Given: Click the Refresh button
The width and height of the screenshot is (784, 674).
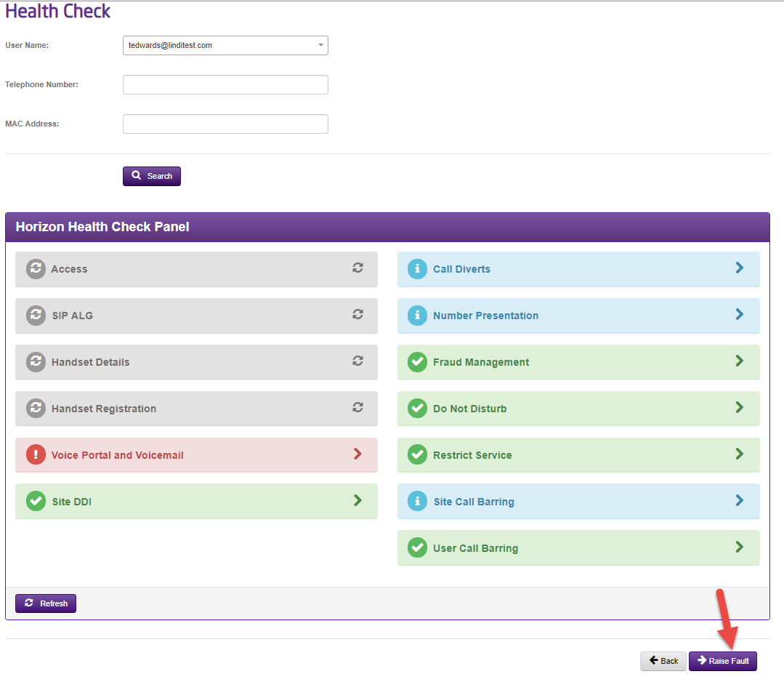Looking at the screenshot, I should click(46, 603).
